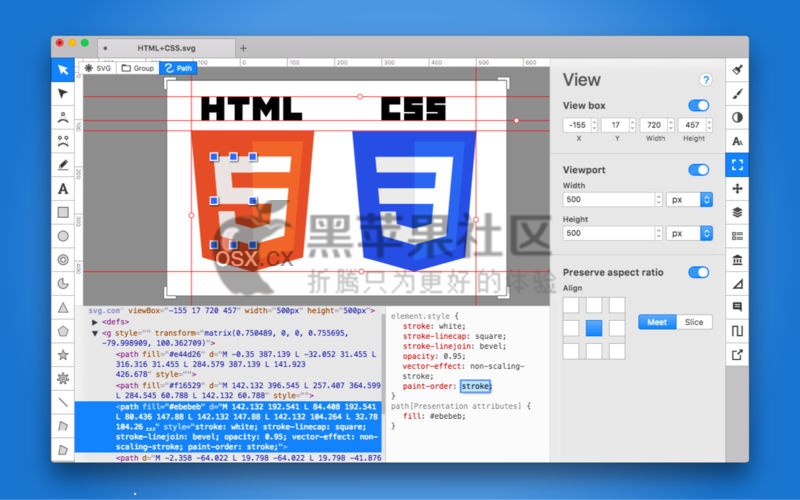The image size is (800, 500).
Task: Click the View box X value stepper
Action: pyautogui.click(x=594, y=125)
